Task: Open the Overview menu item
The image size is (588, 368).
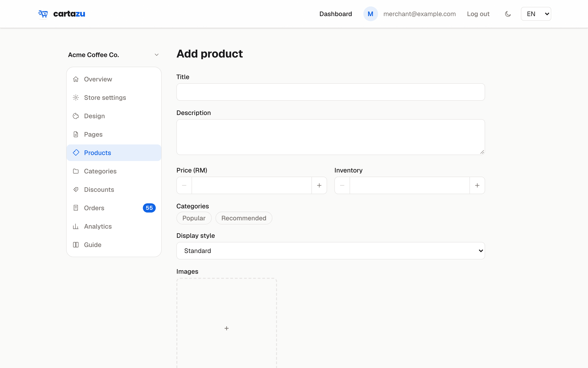Action: (x=114, y=79)
